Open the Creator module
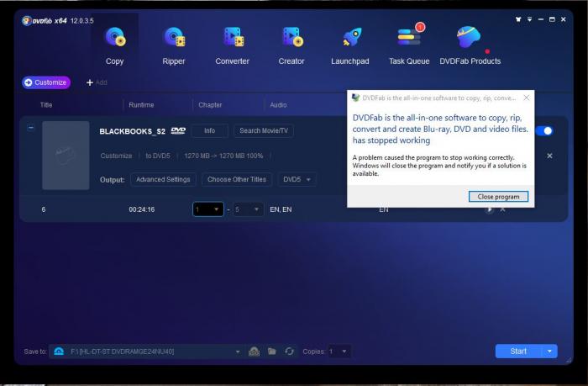Screen dimensions: 588x386 pos(291,44)
